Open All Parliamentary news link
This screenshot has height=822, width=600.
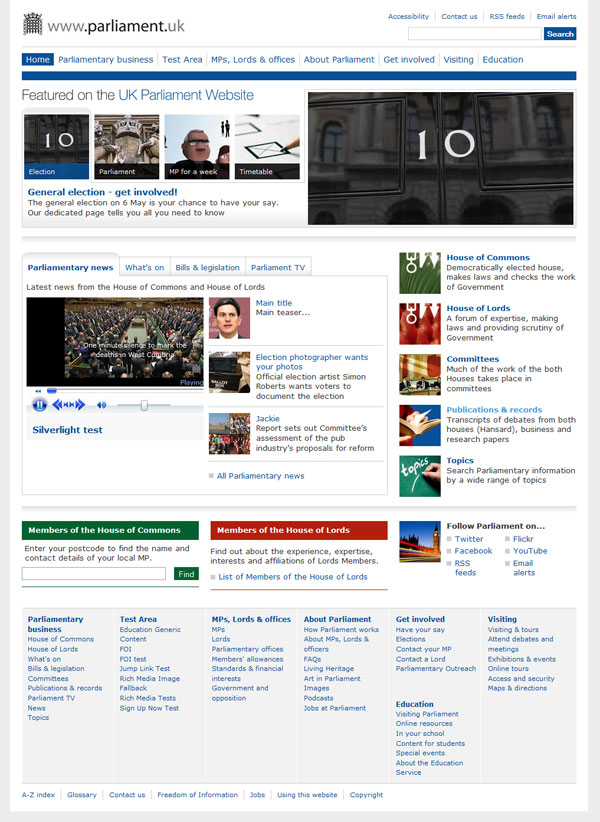[x=260, y=476]
